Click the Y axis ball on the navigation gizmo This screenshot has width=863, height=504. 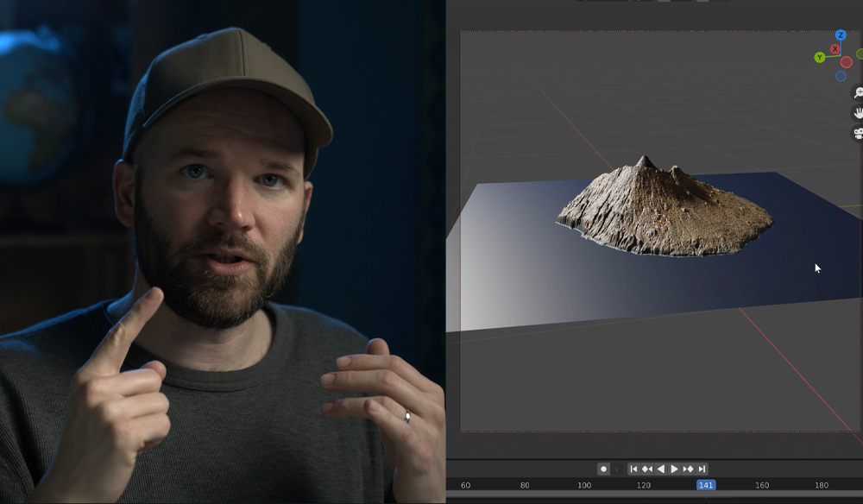(x=819, y=58)
